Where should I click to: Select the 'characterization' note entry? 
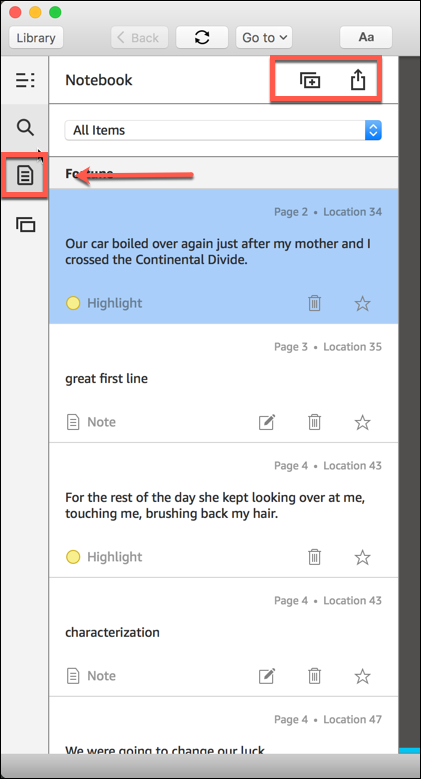click(x=223, y=637)
